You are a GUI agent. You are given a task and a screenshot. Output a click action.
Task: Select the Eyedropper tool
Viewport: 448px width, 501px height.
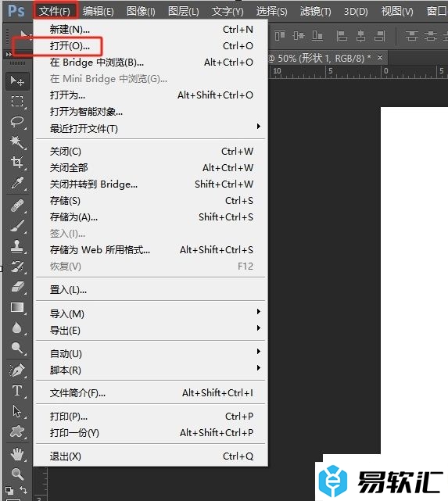pos(17,183)
